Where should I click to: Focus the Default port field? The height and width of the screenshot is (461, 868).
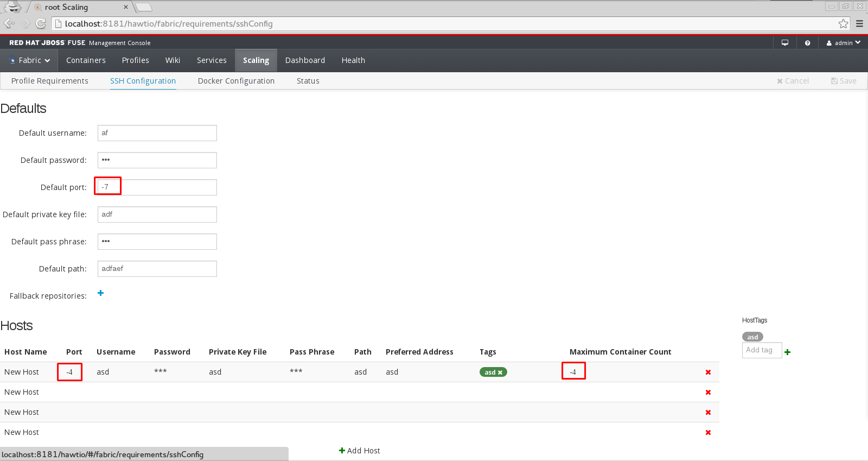click(x=157, y=187)
